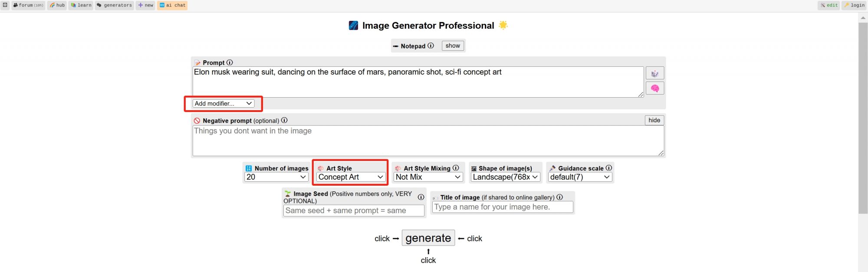Viewport: 868px width, 272px height.
Task: Click the pink brain prompt helper icon
Action: [x=654, y=88]
